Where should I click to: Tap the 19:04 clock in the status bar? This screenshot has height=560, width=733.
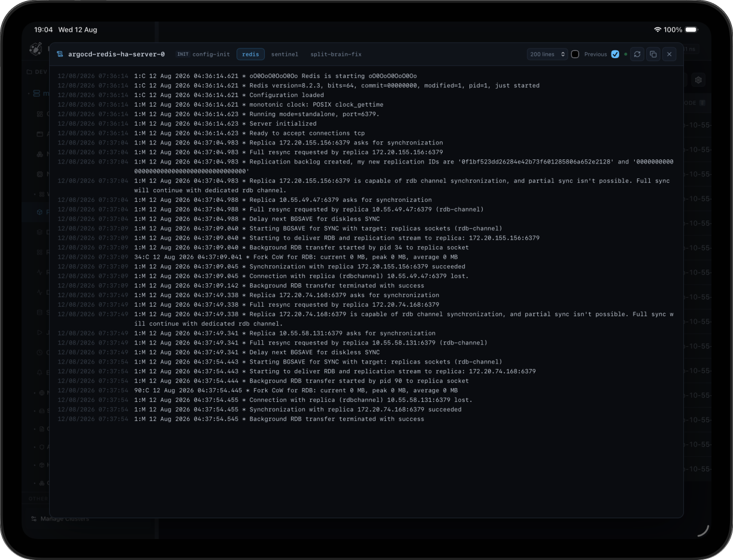pos(43,29)
